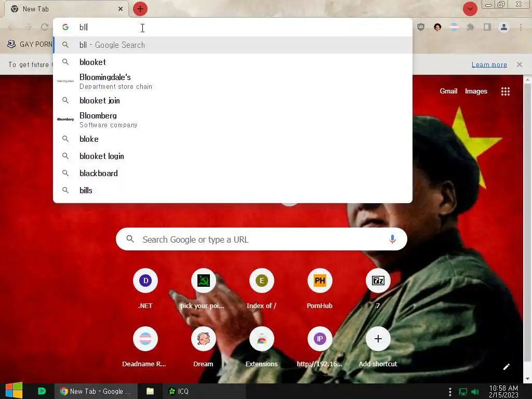Select 'bll - Google Search' suggestion

click(x=232, y=45)
